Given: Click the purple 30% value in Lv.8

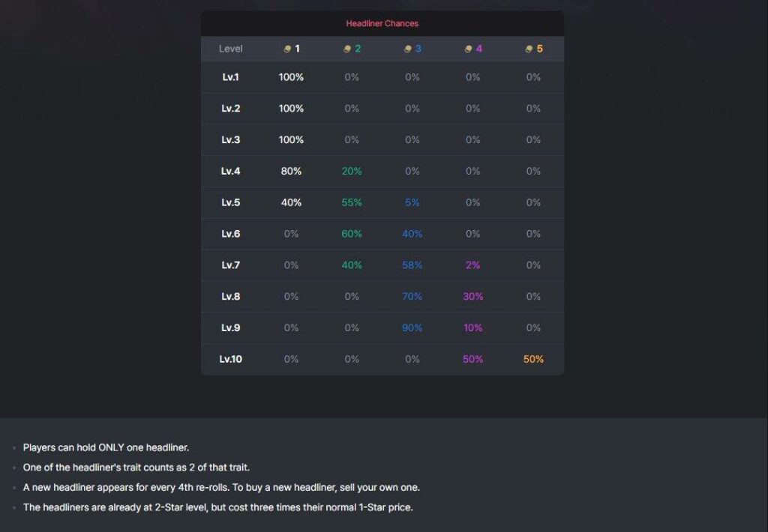Looking at the screenshot, I should point(473,297).
